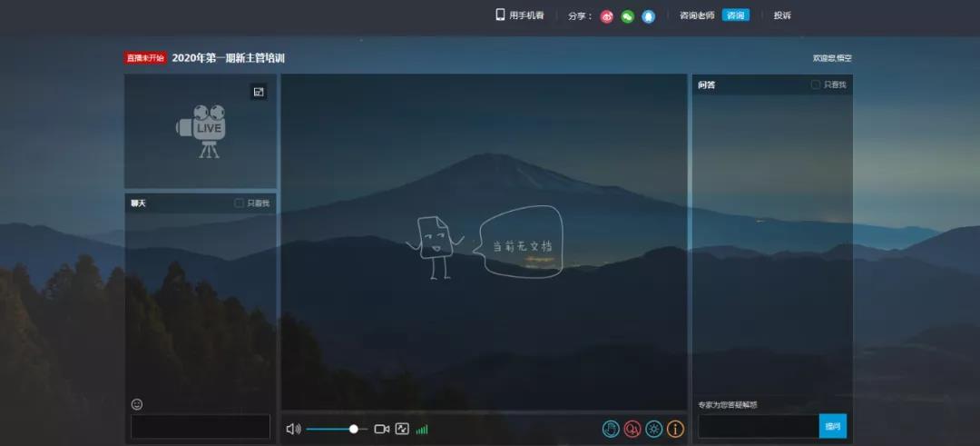
Task: Open the orange info icon
Action: [676, 429]
